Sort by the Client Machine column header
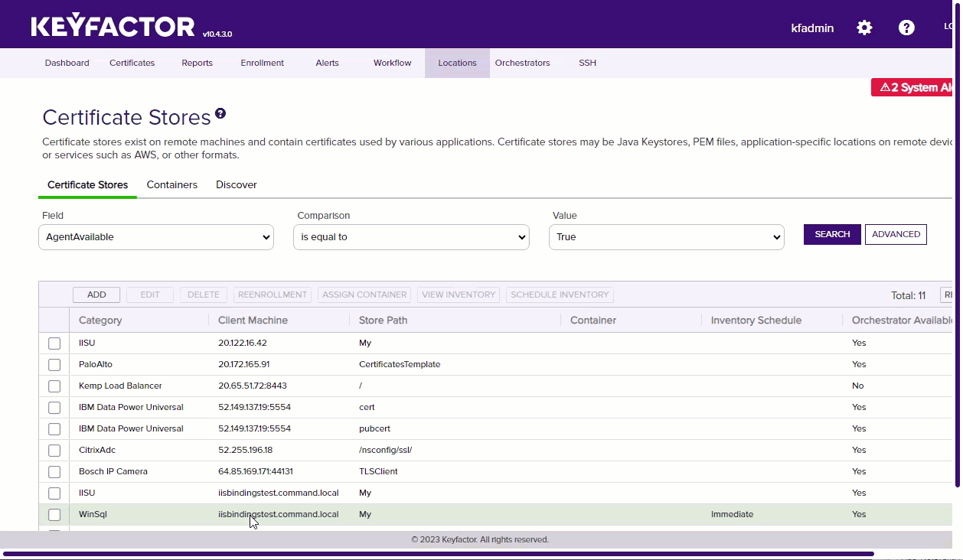The height and width of the screenshot is (560, 963). 253,321
